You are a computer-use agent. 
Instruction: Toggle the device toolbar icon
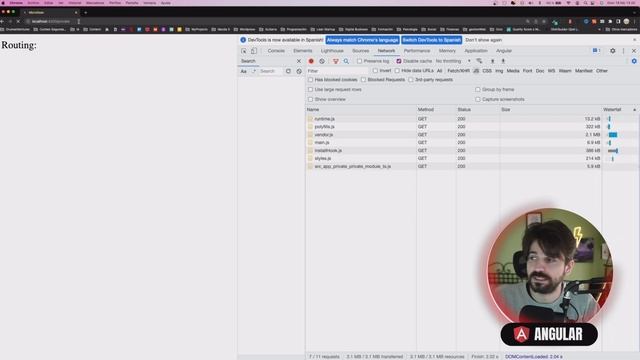tap(253, 51)
